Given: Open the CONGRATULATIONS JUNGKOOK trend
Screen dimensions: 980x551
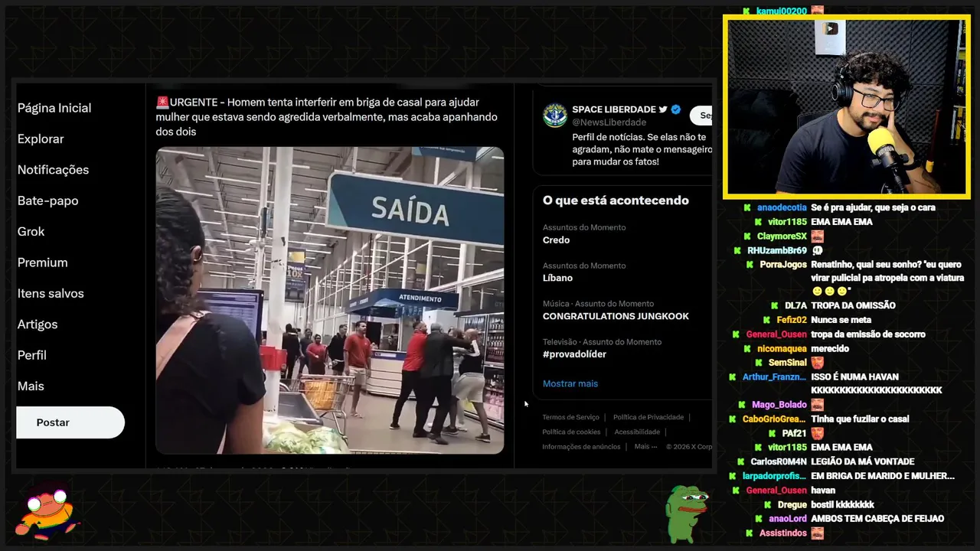Looking at the screenshot, I should pyautogui.click(x=616, y=316).
